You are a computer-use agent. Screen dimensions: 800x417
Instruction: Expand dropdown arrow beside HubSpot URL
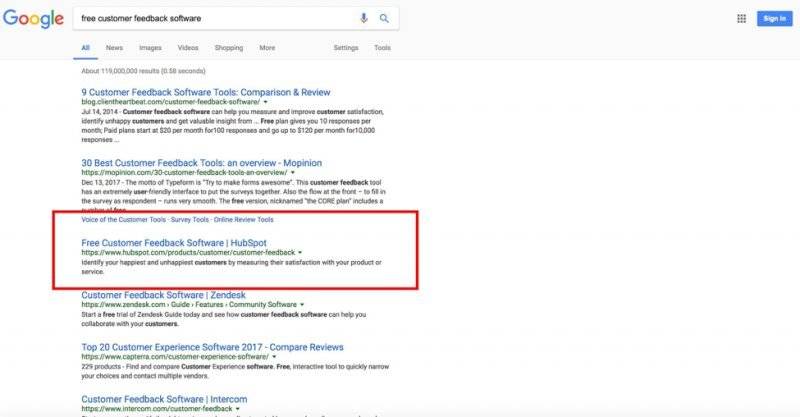click(x=300, y=253)
